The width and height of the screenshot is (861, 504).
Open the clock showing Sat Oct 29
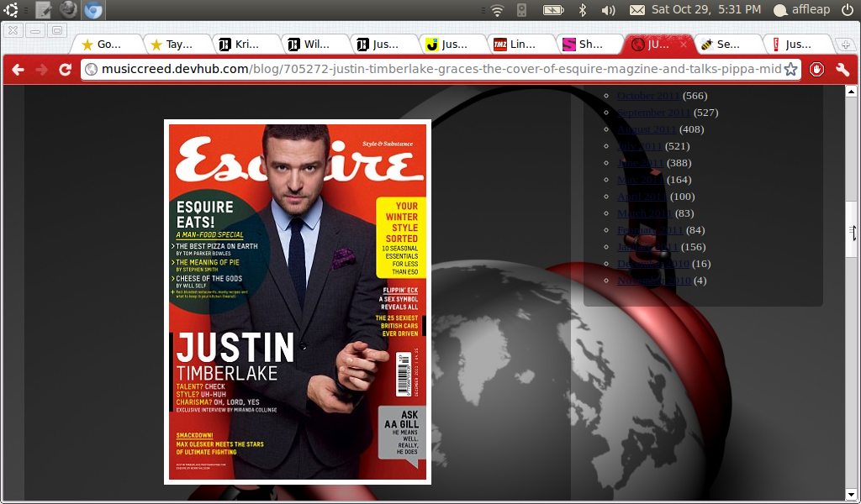coord(706,9)
